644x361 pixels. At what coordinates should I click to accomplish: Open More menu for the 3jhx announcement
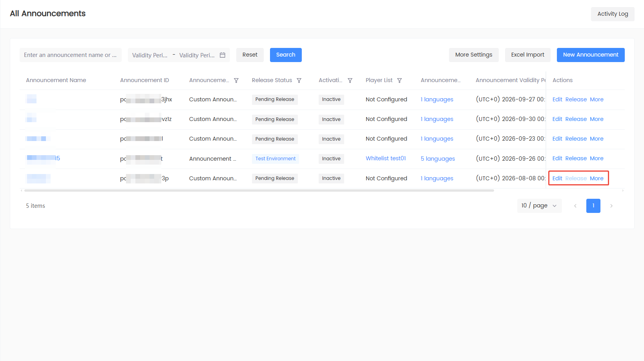coord(597,99)
